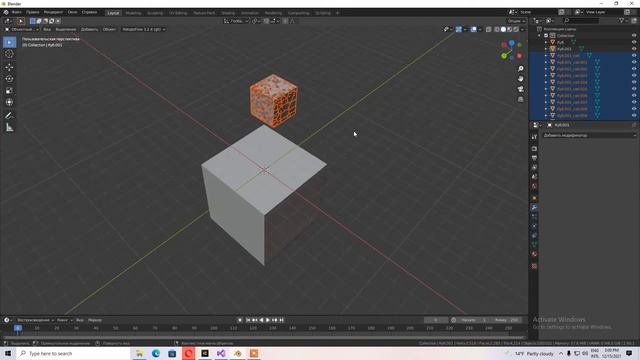Select the Select Box tool

tap(9, 42)
